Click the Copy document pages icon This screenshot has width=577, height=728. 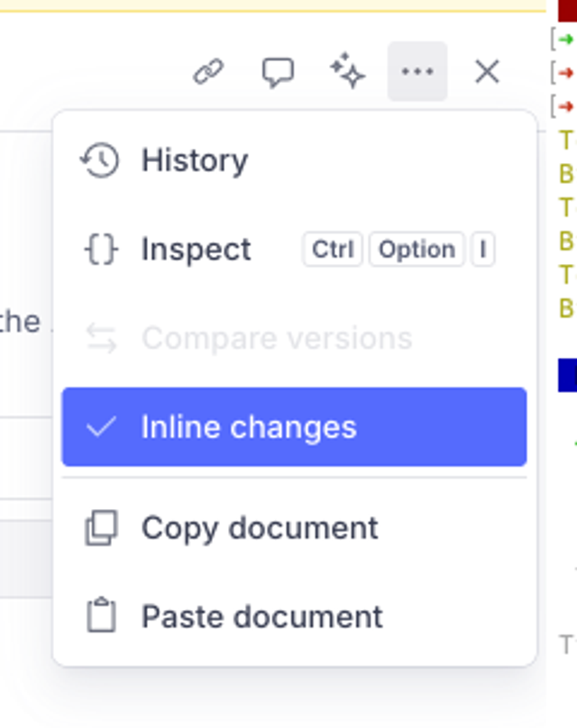[102, 527]
